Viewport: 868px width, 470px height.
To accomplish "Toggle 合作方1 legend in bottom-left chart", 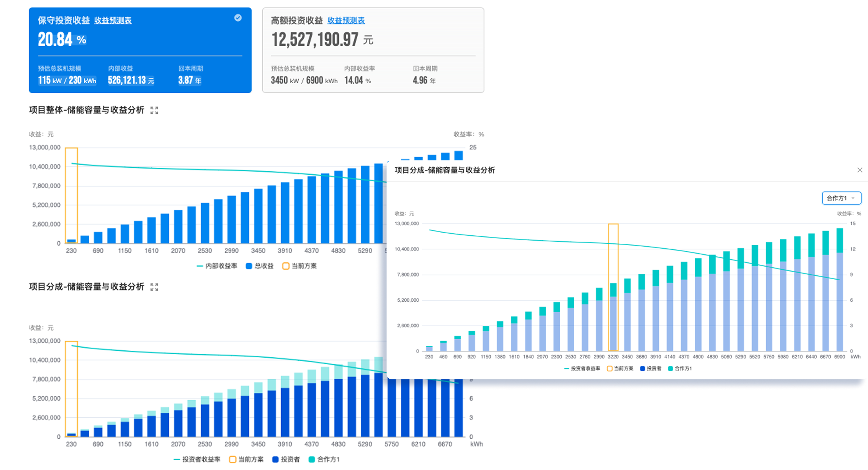I will tap(324, 460).
